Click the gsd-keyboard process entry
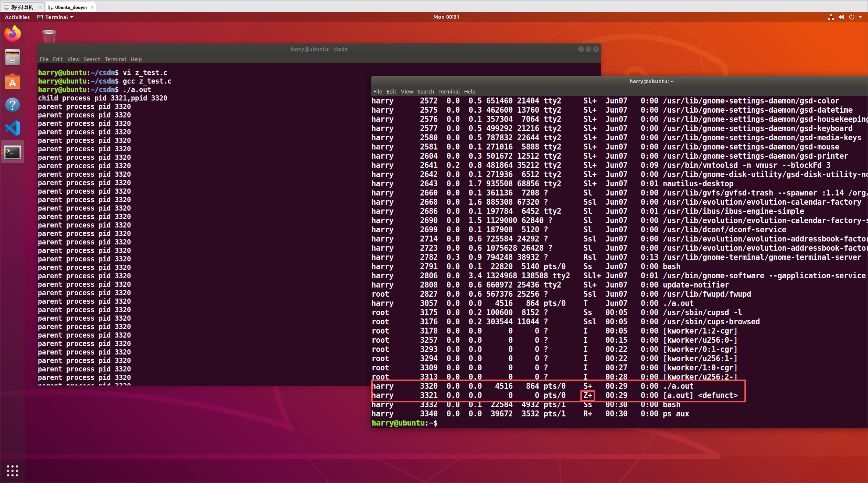Screen dimensions: 868x483 758,128
